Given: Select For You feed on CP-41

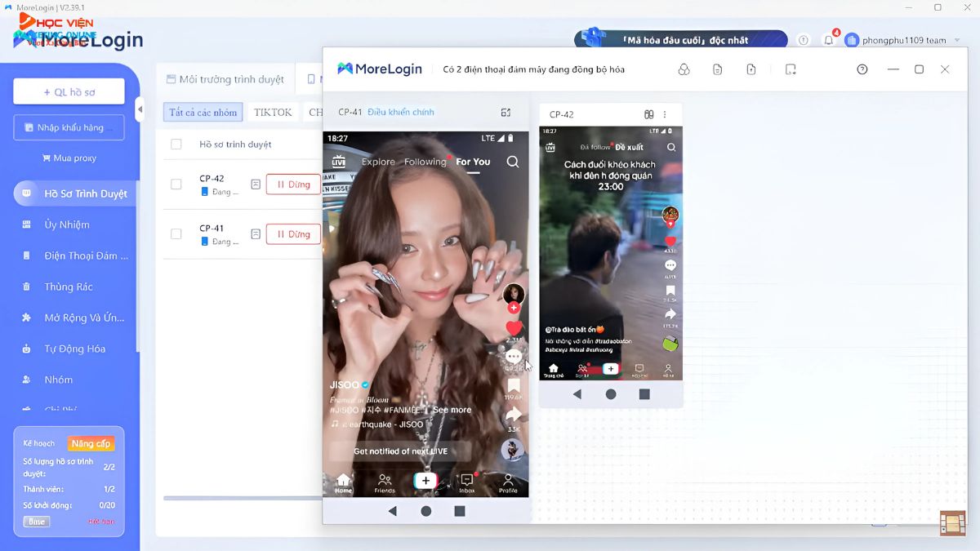Looking at the screenshot, I should tap(473, 162).
